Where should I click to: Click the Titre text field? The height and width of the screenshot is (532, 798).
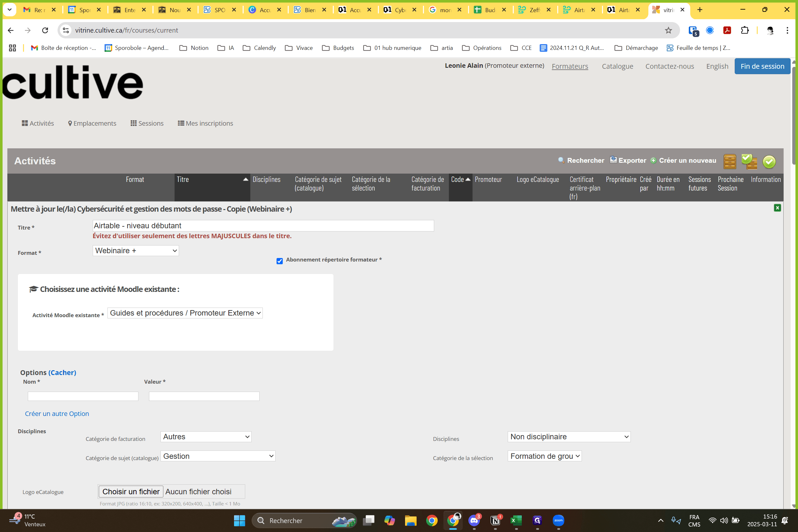(263, 226)
